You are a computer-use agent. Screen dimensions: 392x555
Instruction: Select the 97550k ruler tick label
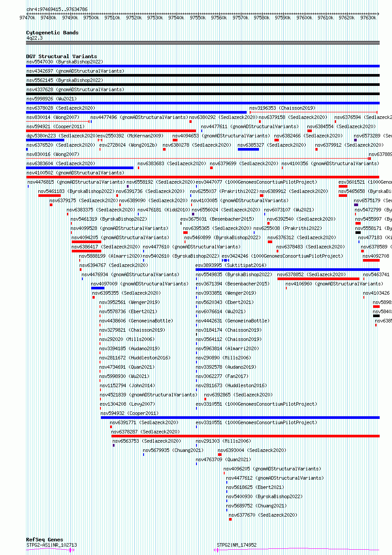tap(197, 18)
